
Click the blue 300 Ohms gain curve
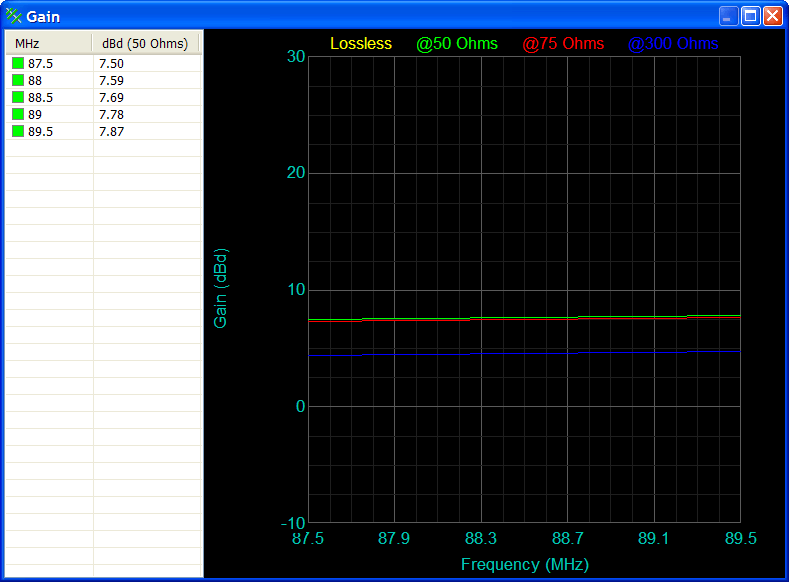pyautogui.click(x=524, y=354)
